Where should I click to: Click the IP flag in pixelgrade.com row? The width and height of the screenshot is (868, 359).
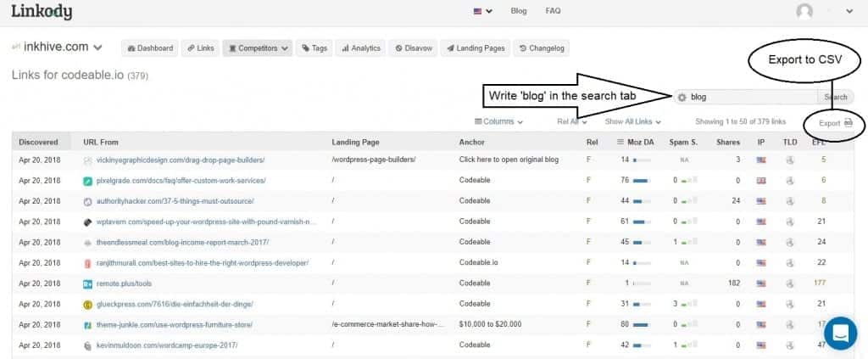point(761,181)
